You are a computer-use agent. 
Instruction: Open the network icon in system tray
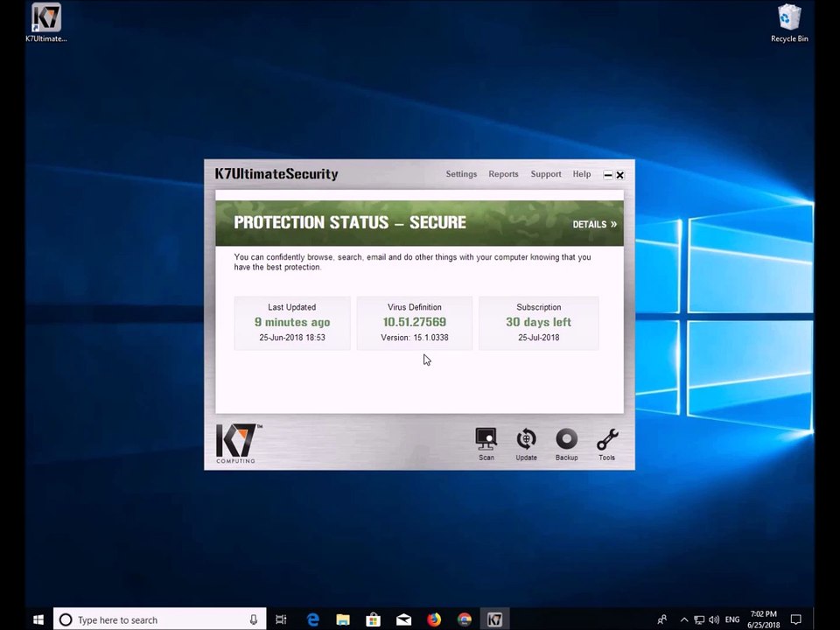coord(699,619)
